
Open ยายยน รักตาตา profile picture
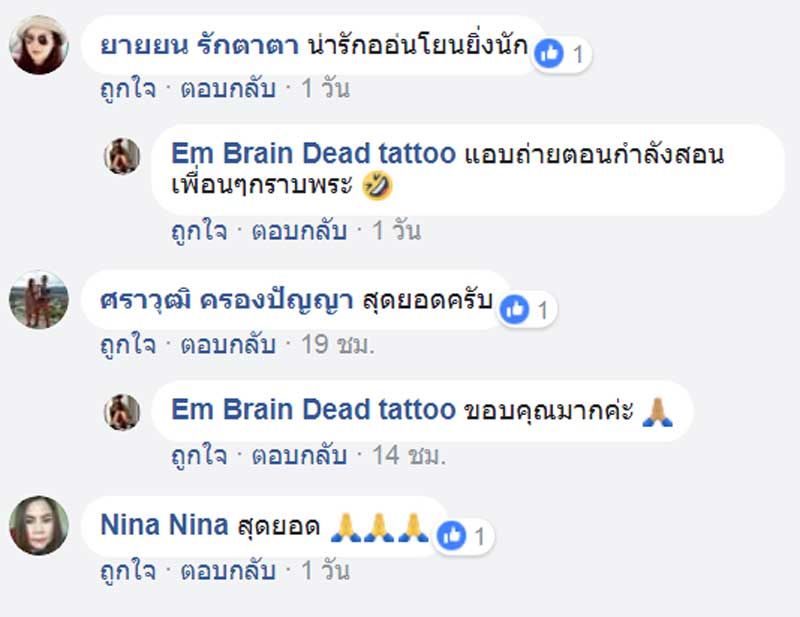pyautogui.click(x=39, y=45)
